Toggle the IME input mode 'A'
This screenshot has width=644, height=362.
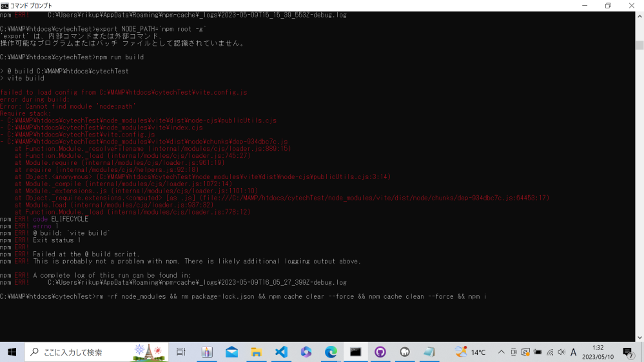pos(573,352)
